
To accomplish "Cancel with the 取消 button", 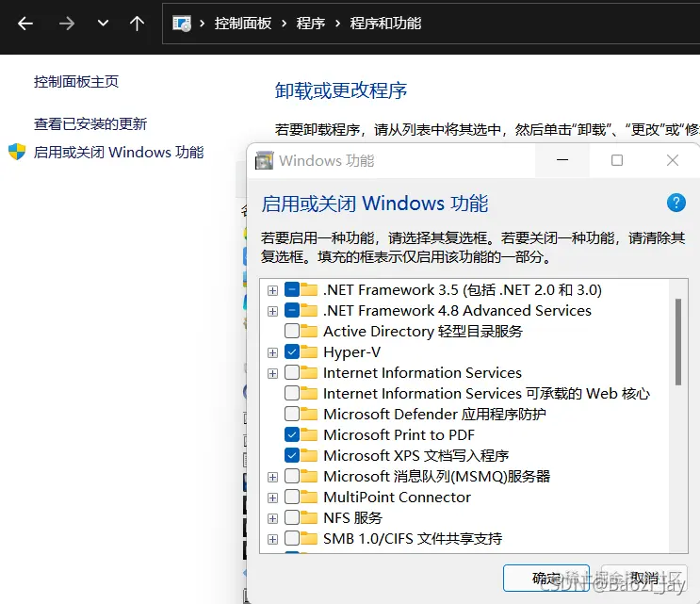I will 644,579.
